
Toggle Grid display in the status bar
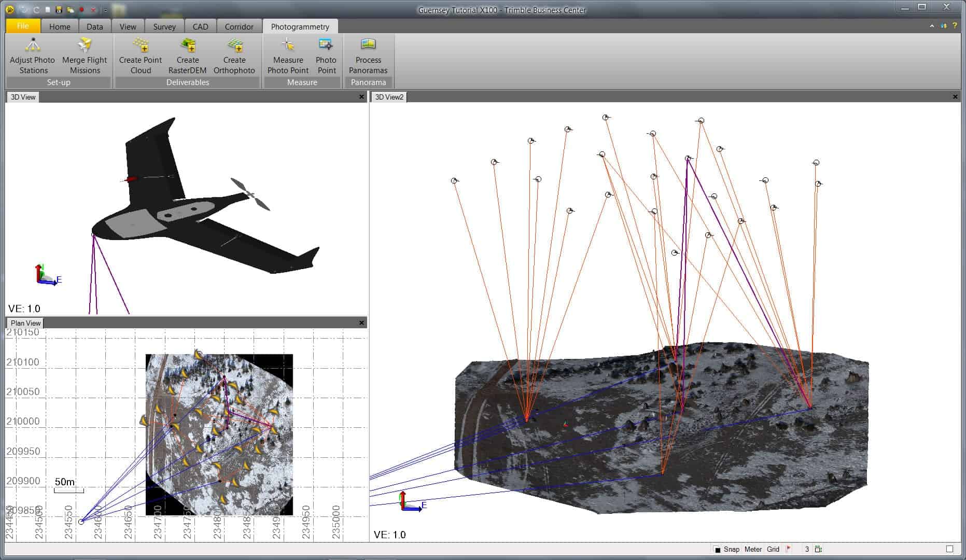tap(773, 549)
